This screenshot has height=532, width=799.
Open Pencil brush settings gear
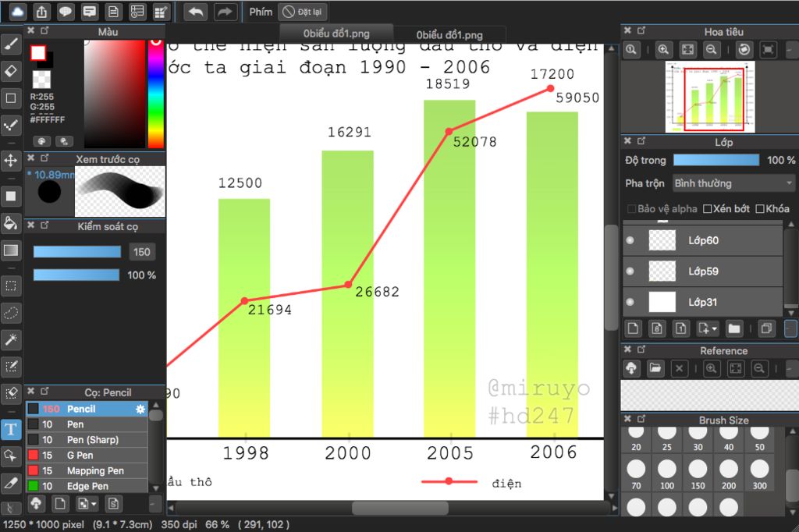(140, 409)
